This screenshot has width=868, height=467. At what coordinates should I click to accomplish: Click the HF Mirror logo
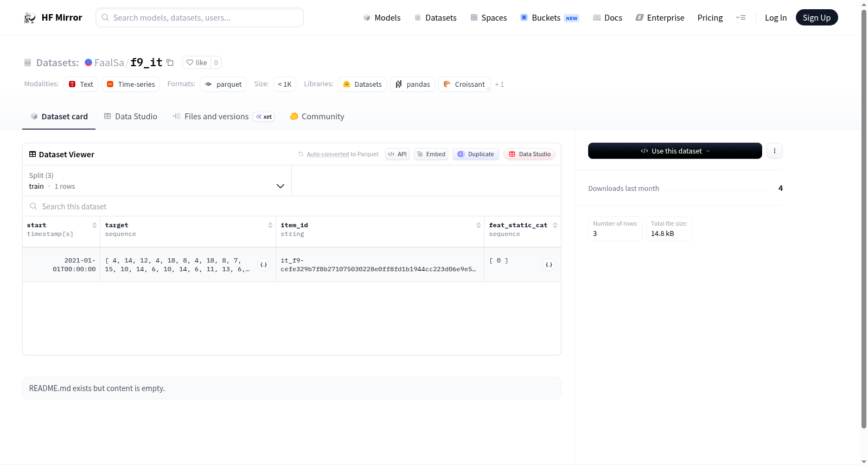53,17
